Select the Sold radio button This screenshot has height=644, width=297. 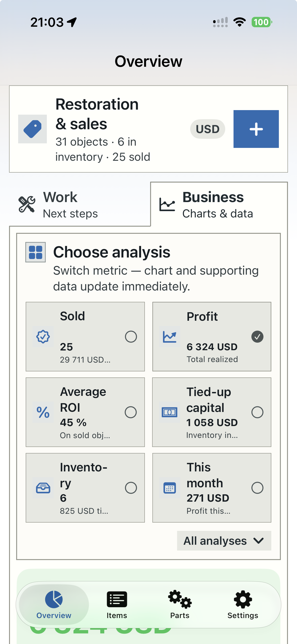pyautogui.click(x=131, y=337)
